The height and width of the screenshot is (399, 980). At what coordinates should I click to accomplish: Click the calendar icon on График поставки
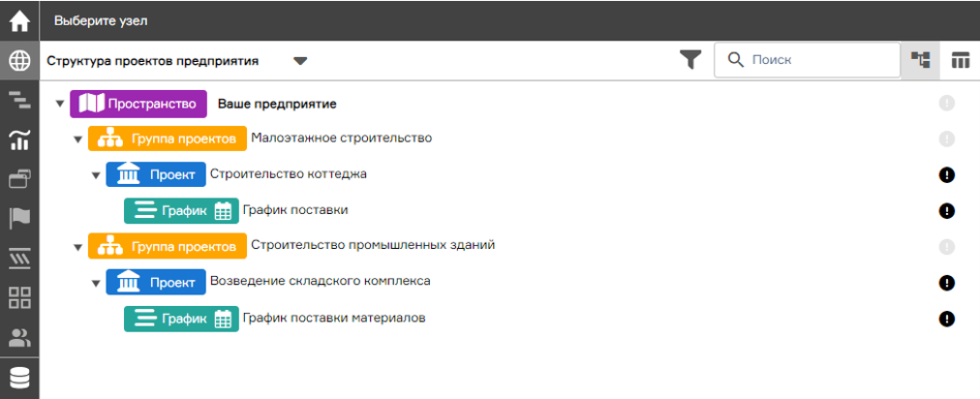tap(223, 210)
